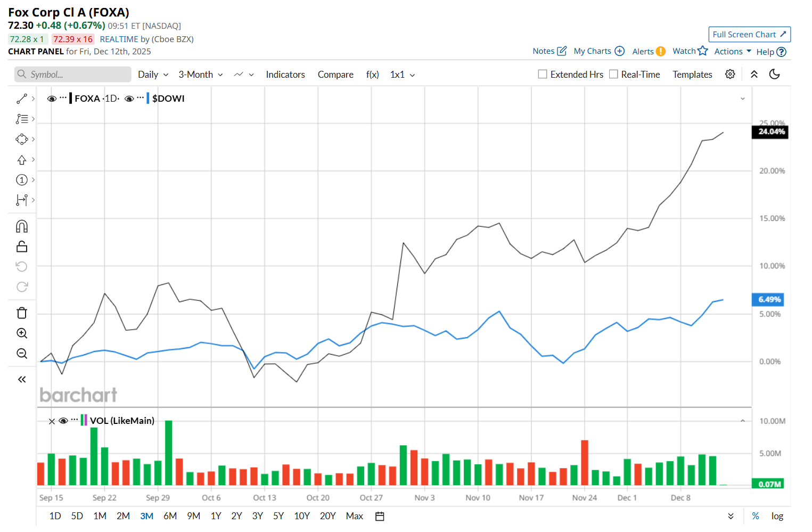Click the $DOWI 6.49% value label

[x=768, y=300]
